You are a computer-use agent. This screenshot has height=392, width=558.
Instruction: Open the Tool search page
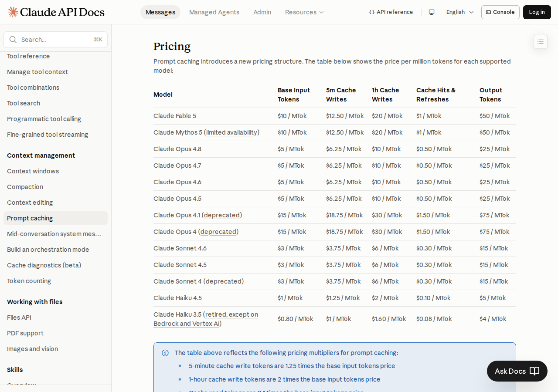(55, 103)
